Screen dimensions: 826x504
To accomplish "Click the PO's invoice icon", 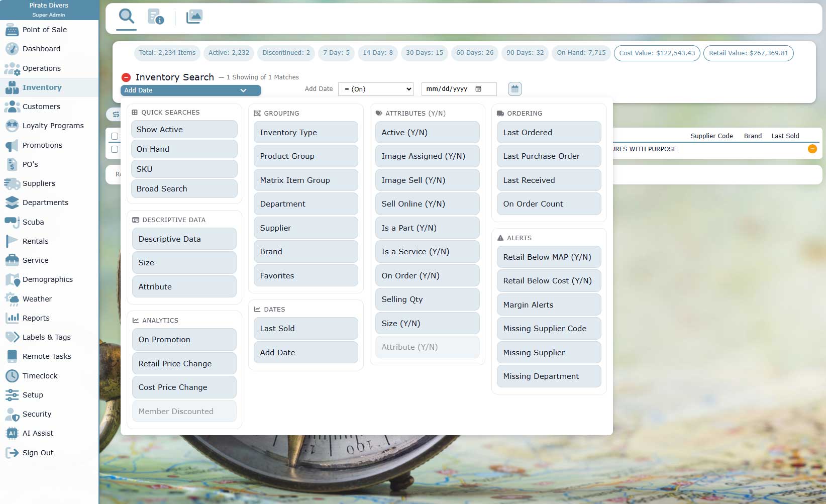I will [13, 164].
